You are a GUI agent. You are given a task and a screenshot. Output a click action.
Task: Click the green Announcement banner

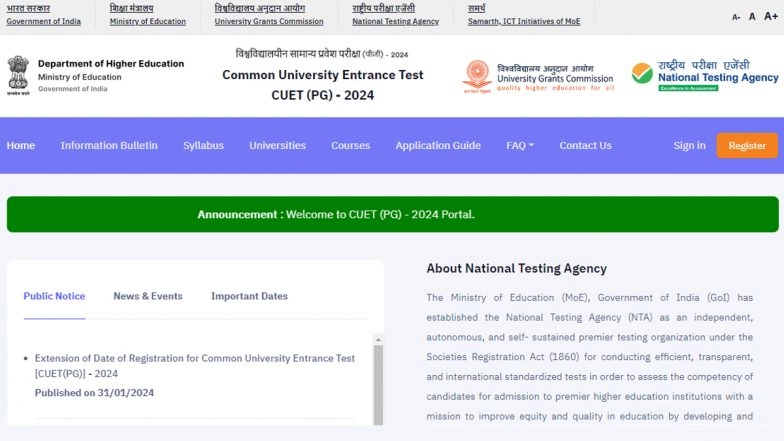[x=392, y=214]
